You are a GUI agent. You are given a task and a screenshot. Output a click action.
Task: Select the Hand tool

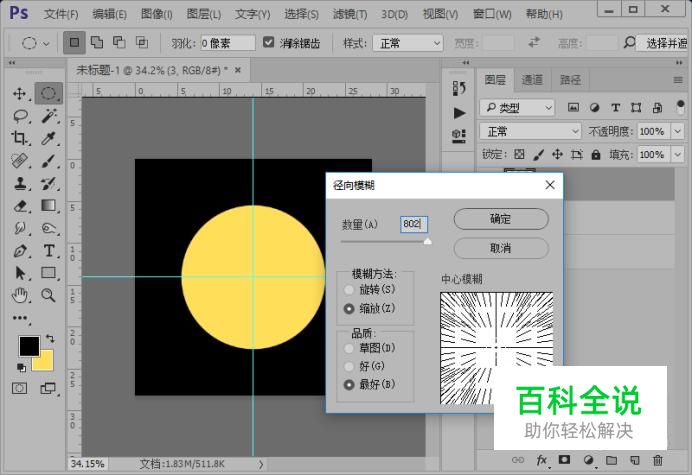coord(20,295)
